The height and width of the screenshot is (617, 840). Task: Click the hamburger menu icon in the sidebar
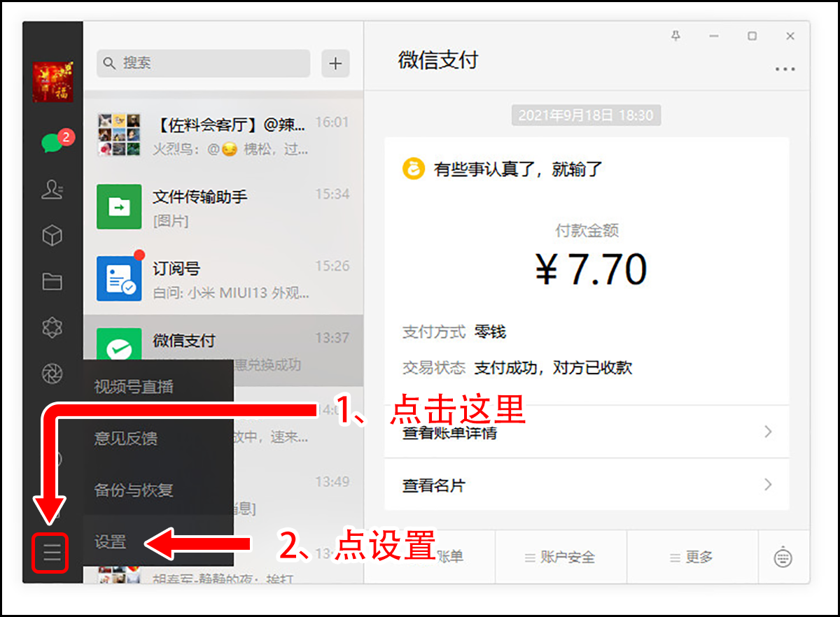coord(52,553)
